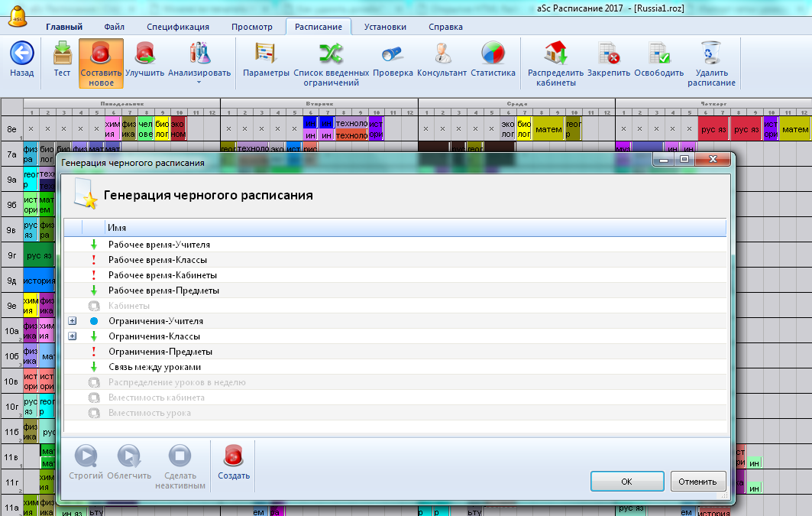Screen dimensions: 812x516
Task: Open the Консультант advisor icon
Action: click(442, 54)
